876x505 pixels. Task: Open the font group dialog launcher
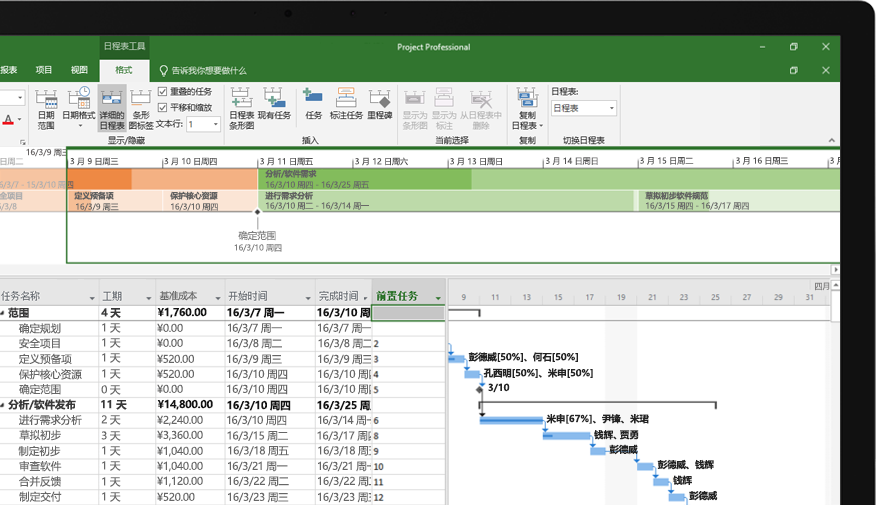(x=23, y=142)
